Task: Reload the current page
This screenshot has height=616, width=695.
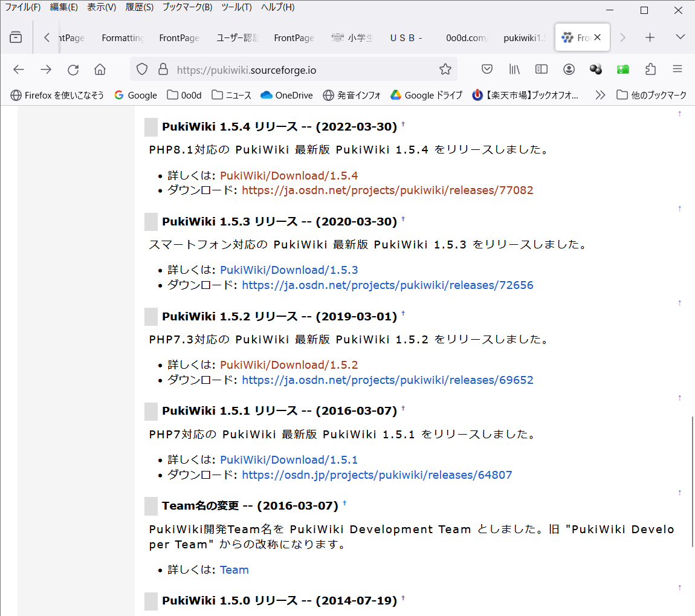Action: pos(73,70)
